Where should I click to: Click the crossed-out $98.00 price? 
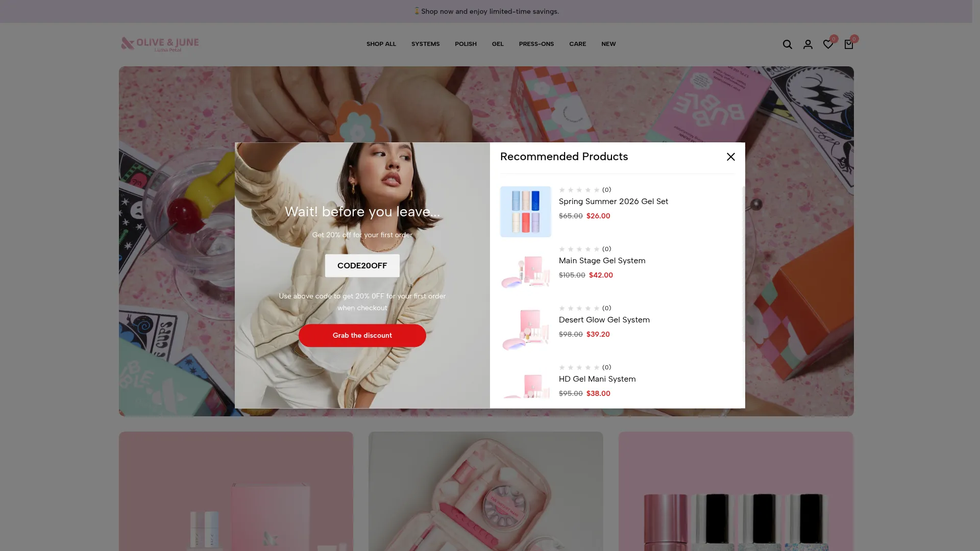click(571, 334)
